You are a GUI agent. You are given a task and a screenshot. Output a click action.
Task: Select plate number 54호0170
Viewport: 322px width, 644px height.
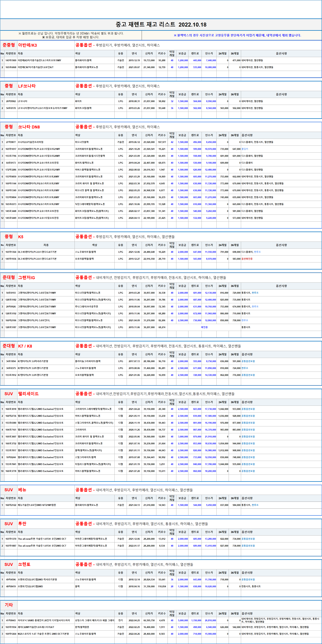tap(11, 108)
